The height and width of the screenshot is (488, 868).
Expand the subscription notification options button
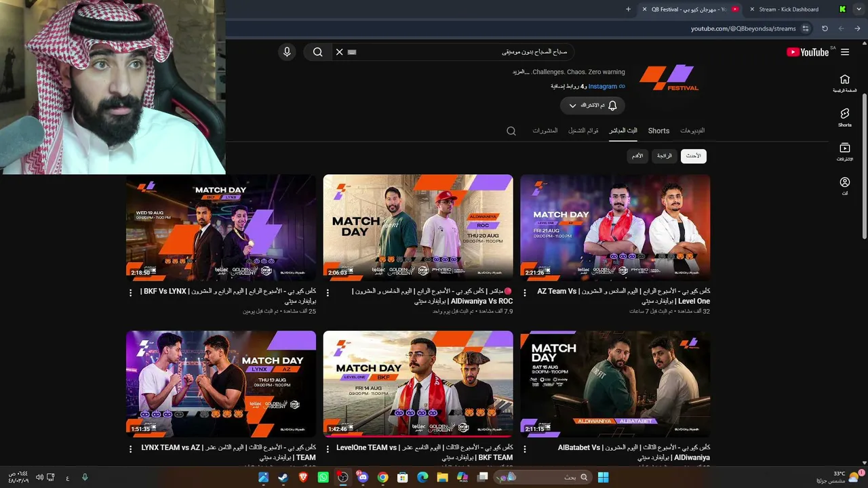pos(592,106)
